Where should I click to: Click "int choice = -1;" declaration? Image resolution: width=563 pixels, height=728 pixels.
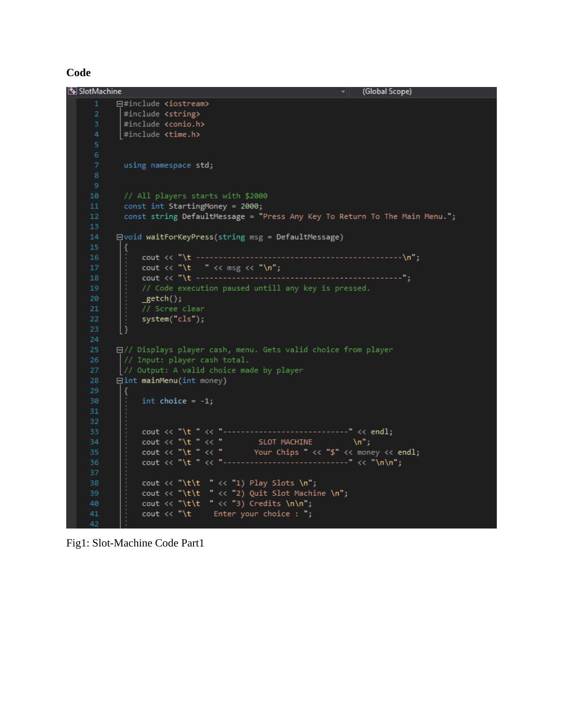(x=177, y=401)
